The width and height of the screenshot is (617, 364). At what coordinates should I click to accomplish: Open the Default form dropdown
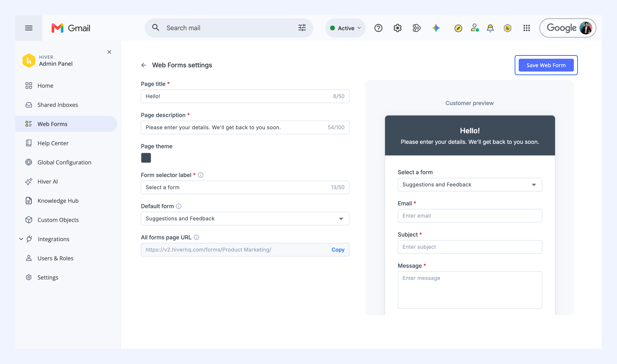245,219
